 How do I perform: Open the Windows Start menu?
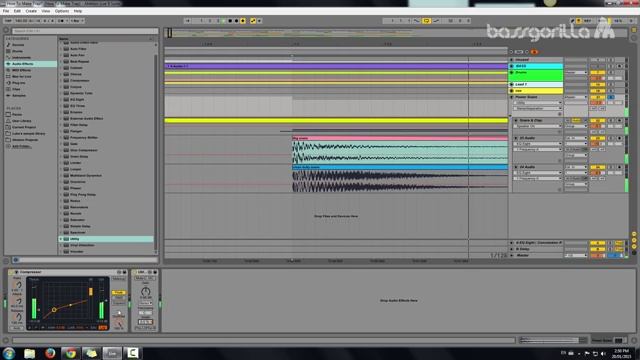pos(9,353)
